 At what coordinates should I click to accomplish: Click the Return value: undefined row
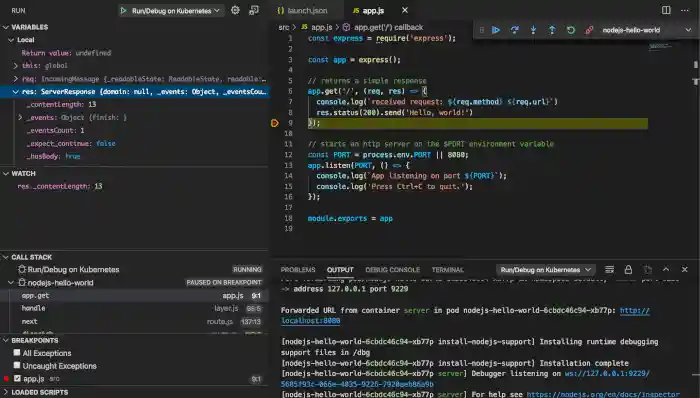134,53
